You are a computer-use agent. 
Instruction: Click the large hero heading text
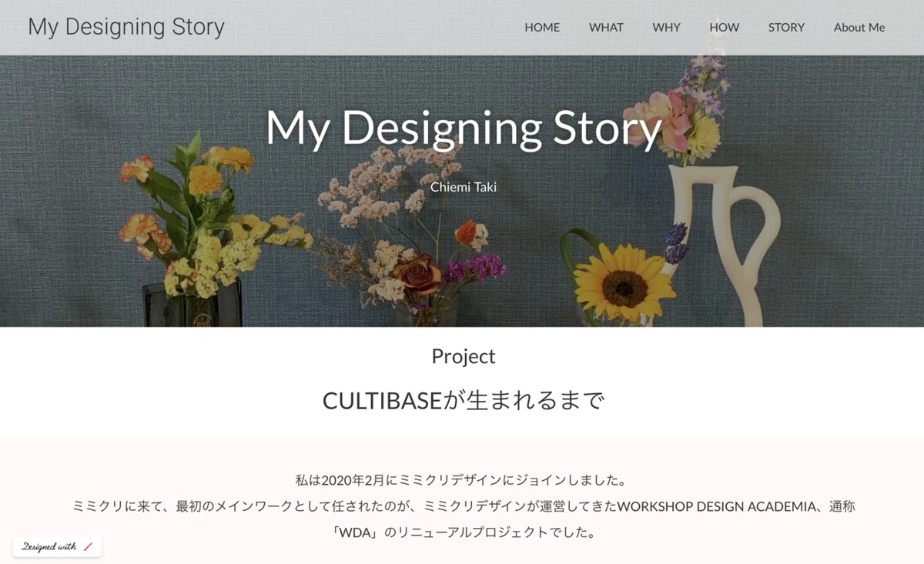coord(464,128)
